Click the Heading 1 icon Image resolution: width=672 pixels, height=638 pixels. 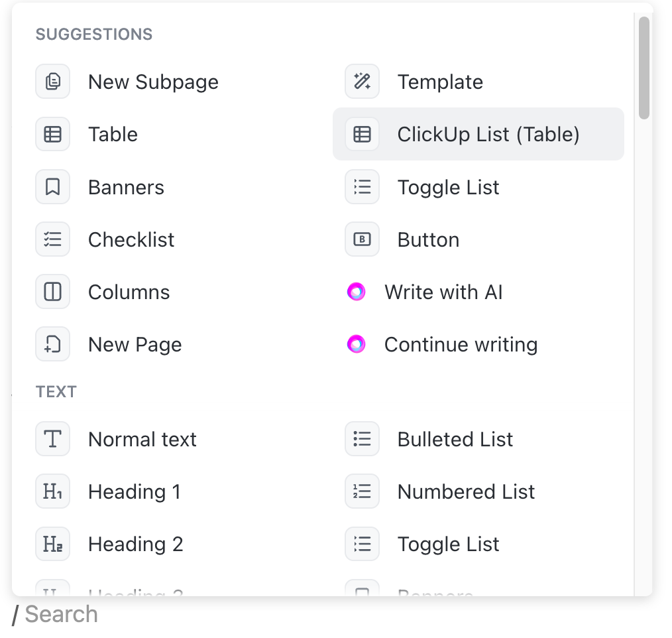52,491
